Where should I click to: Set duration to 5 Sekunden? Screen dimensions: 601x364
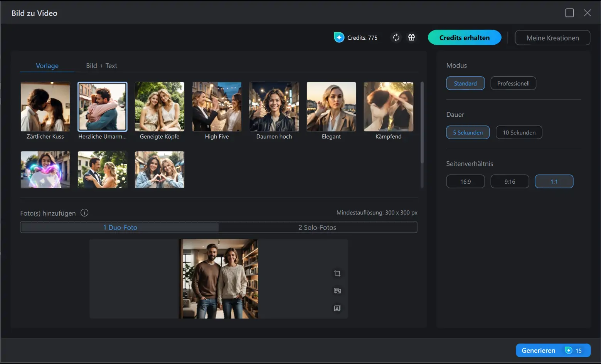[x=468, y=133]
